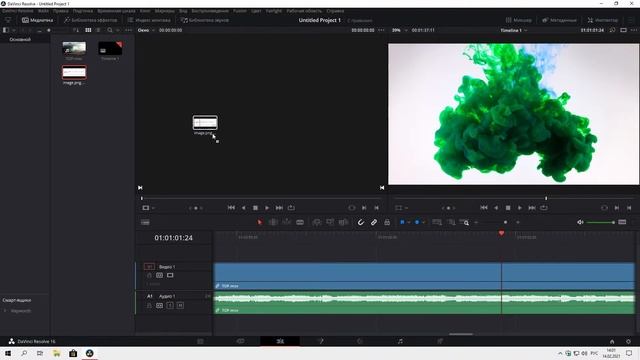Open the Inspector panel
This screenshot has height=360, width=640.
pyautogui.click(x=603, y=20)
